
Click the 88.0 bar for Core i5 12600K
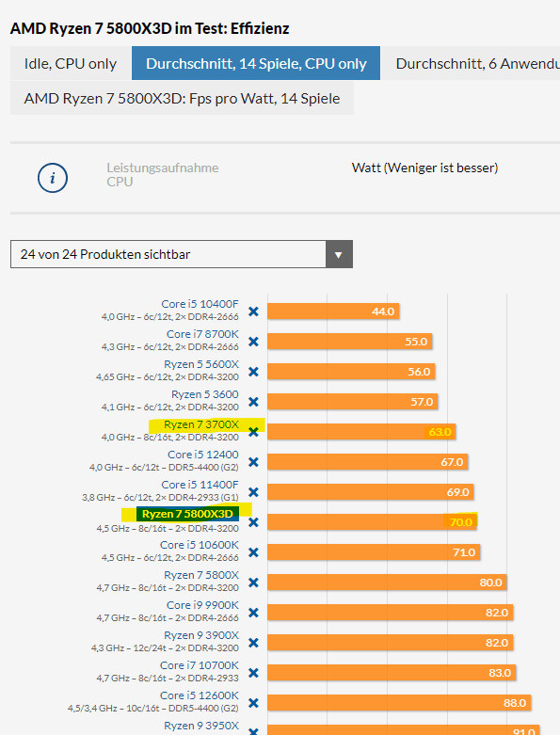[399, 703]
